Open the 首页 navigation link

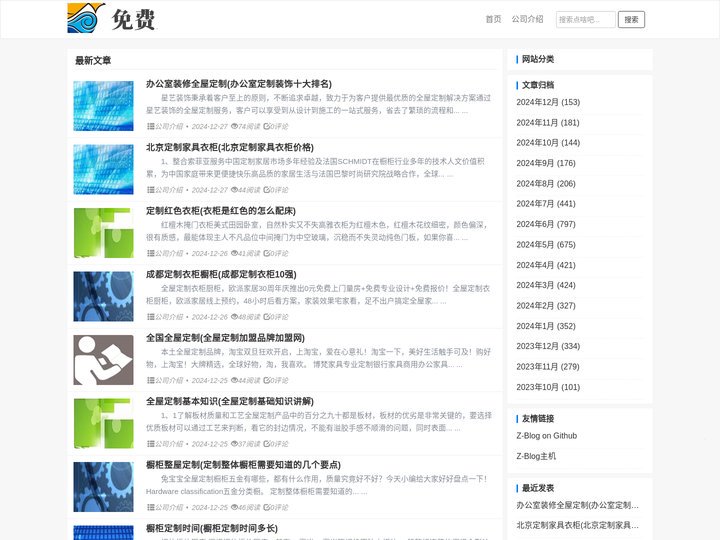tap(493, 19)
